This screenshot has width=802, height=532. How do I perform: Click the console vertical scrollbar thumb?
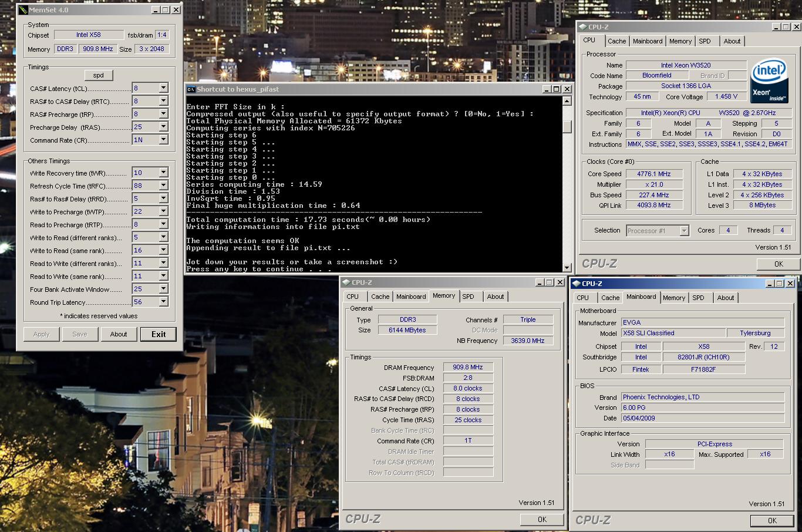click(x=567, y=127)
